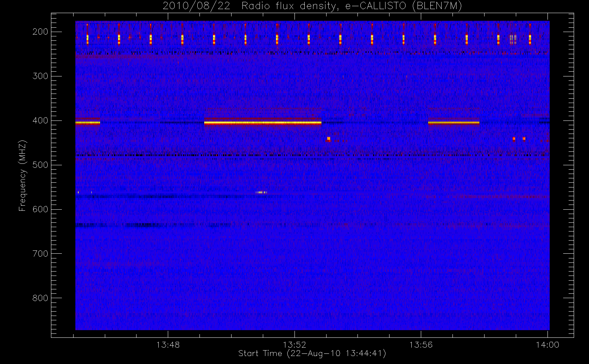Click the "Frequency (MHZ)" y-axis label

click(23, 175)
